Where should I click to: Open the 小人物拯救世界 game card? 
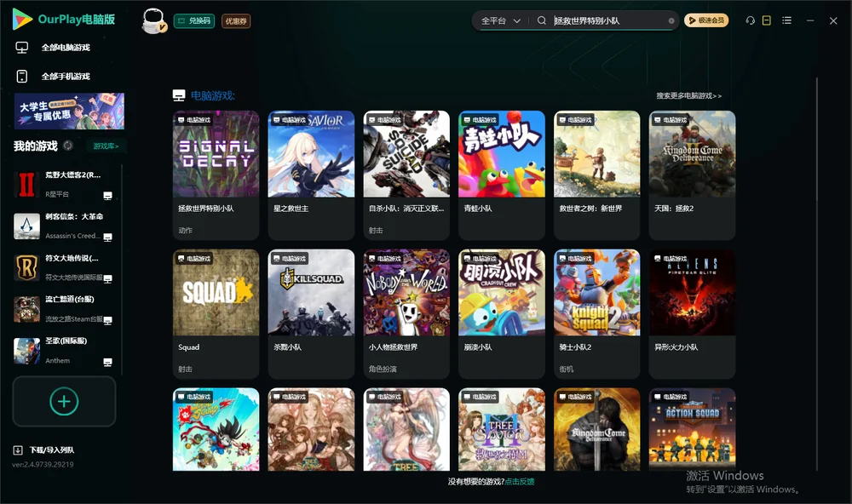[406, 314]
